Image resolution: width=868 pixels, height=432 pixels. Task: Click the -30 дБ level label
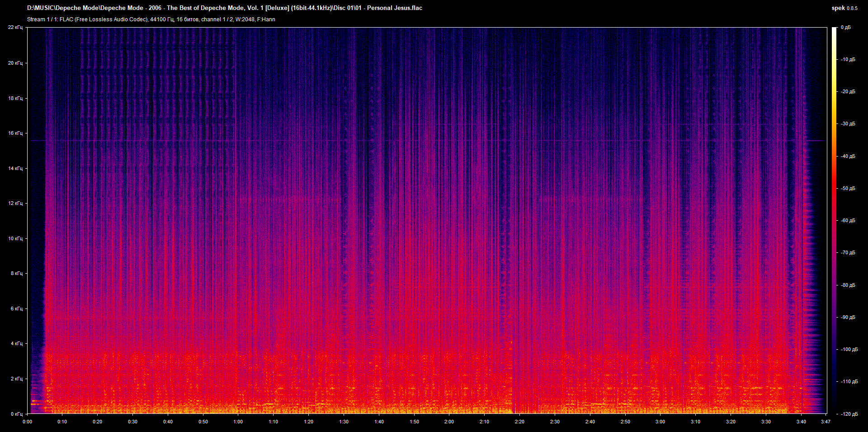848,124
